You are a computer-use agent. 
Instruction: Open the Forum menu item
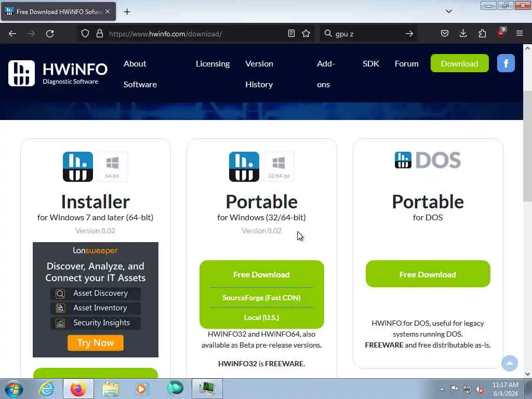pyautogui.click(x=406, y=64)
